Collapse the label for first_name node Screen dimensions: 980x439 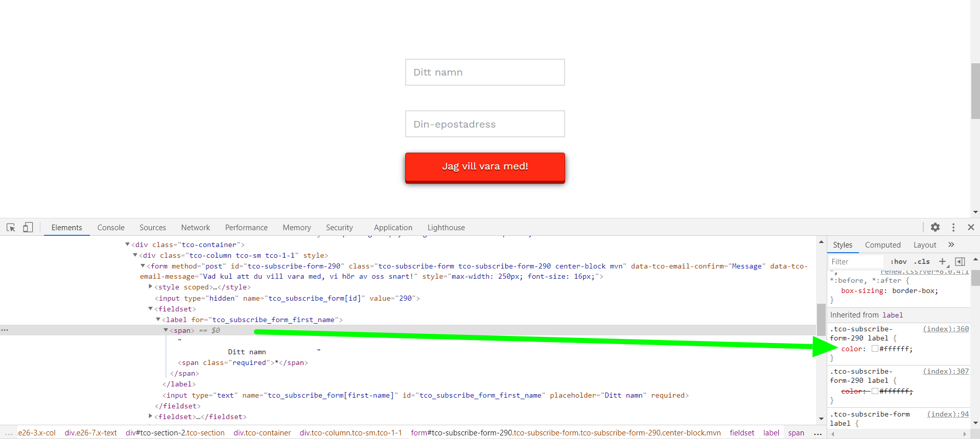coord(158,320)
